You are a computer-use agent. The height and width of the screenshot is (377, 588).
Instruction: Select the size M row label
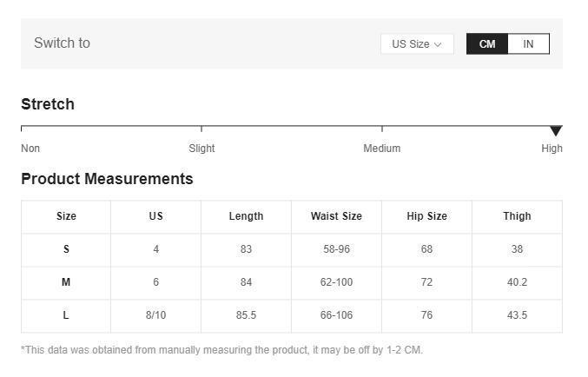(66, 282)
